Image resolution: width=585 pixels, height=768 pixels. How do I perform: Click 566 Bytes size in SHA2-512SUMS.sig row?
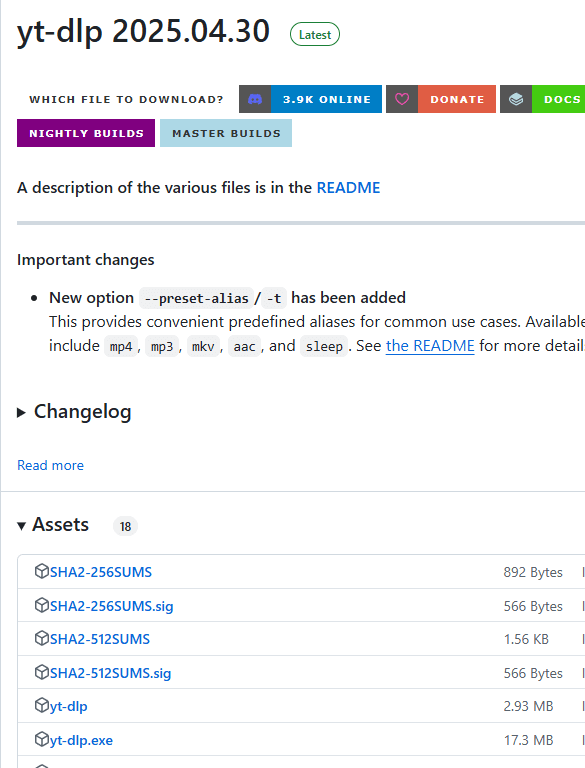coord(533,673)
